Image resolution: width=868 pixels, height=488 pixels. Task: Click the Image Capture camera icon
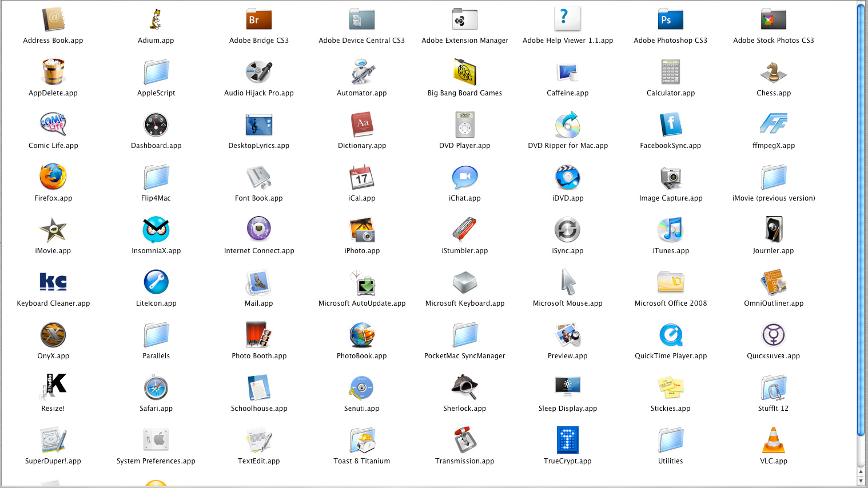671,178
